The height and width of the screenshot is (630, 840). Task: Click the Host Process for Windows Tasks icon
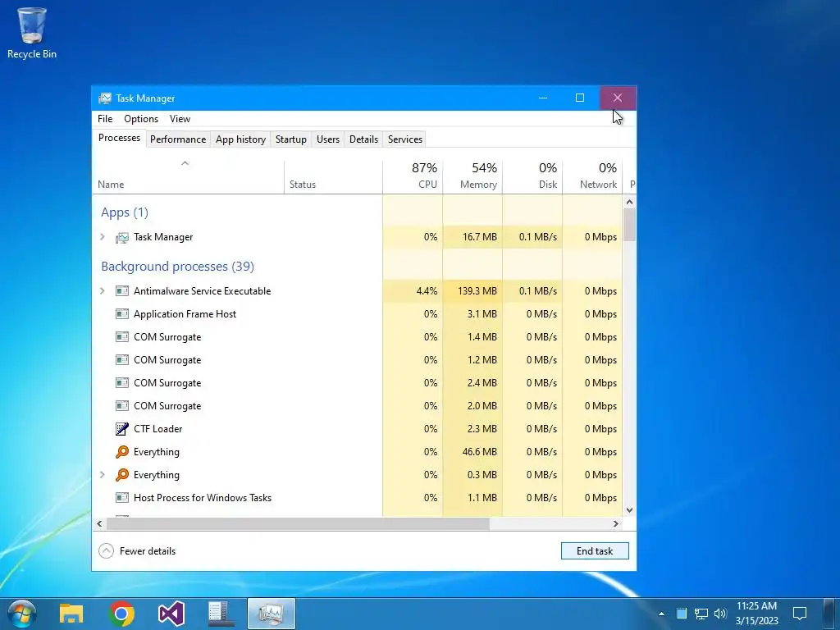[122, 498]
